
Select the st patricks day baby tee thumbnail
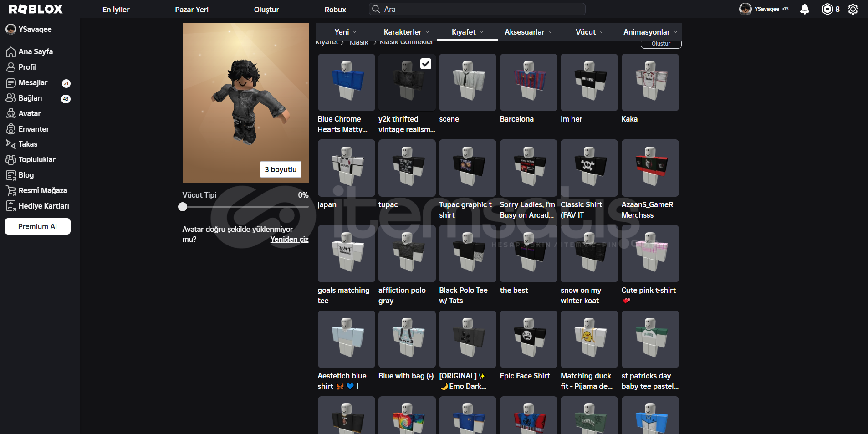pos(650,339)
